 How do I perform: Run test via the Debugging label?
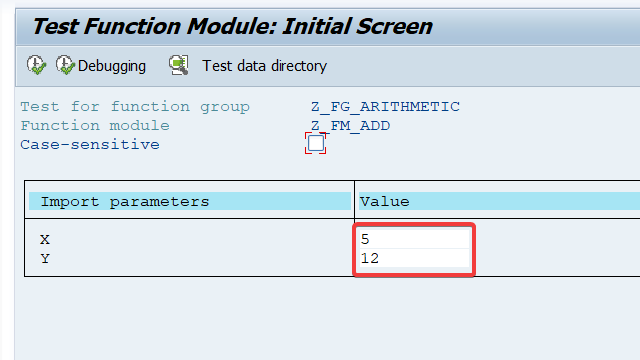(x=111, y=66)
